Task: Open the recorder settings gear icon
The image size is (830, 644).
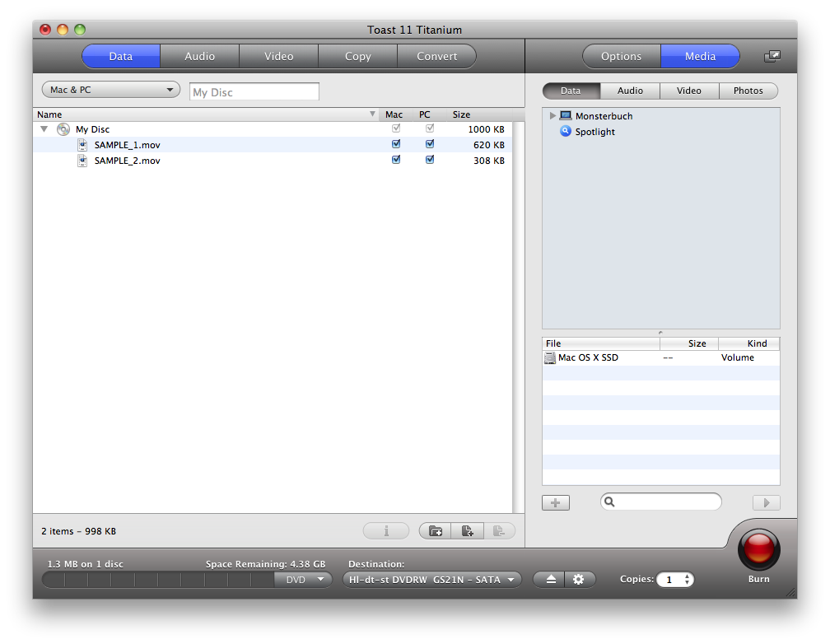Action: (579, 580)
